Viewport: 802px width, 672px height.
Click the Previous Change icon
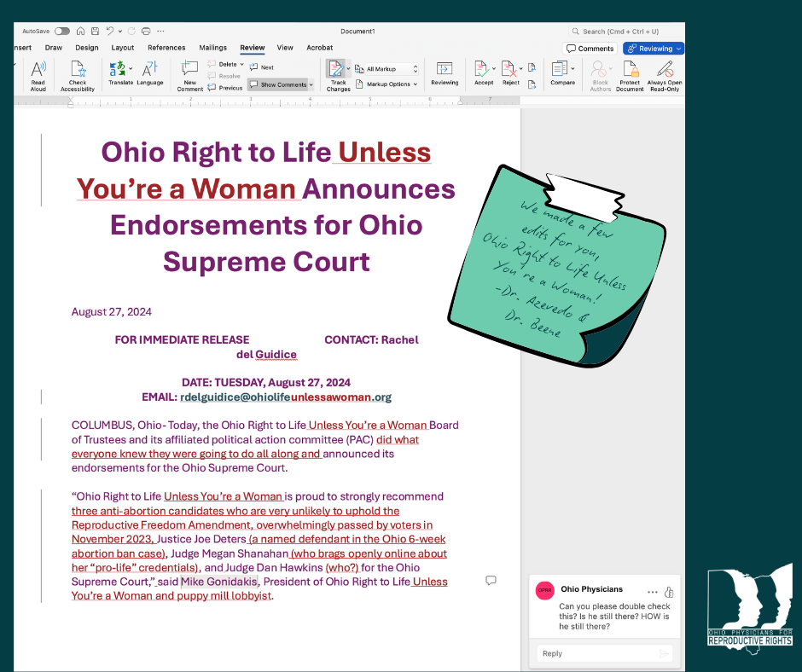point(532,67)
